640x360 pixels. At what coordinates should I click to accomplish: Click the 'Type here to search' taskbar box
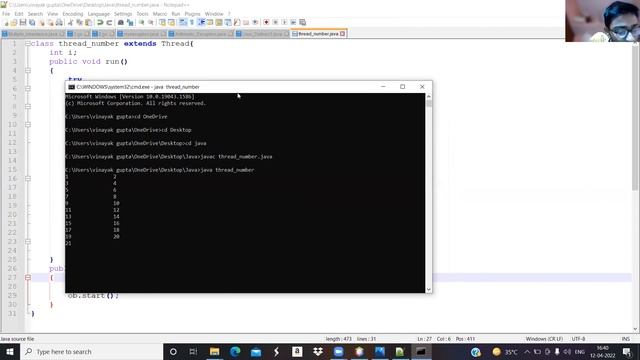pos(92,351)
